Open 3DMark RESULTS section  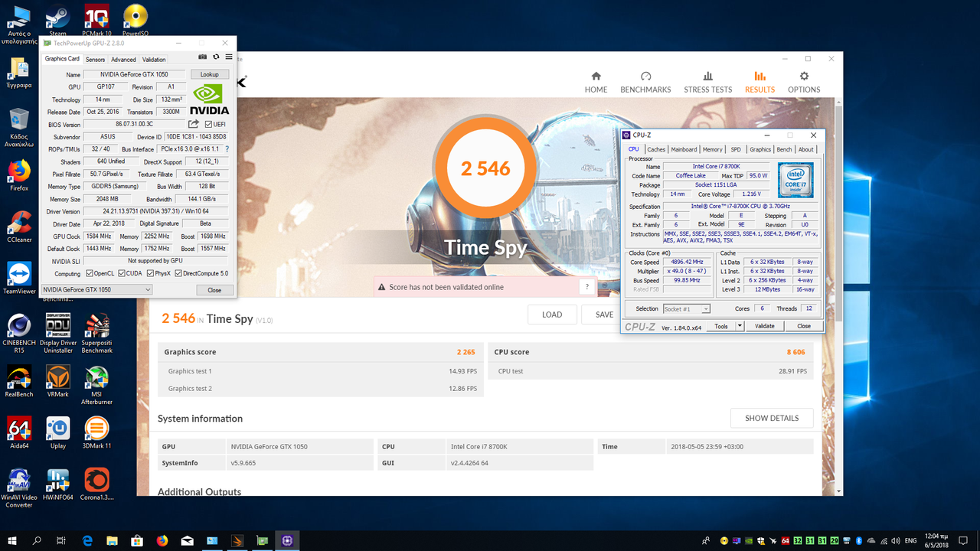coord(759,83)
